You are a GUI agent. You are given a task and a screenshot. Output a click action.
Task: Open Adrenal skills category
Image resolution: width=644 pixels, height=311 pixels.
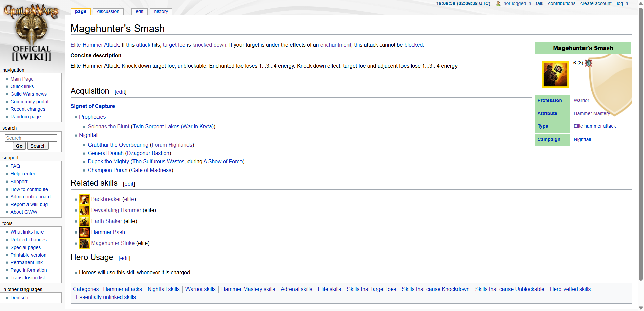pos(297,289)
